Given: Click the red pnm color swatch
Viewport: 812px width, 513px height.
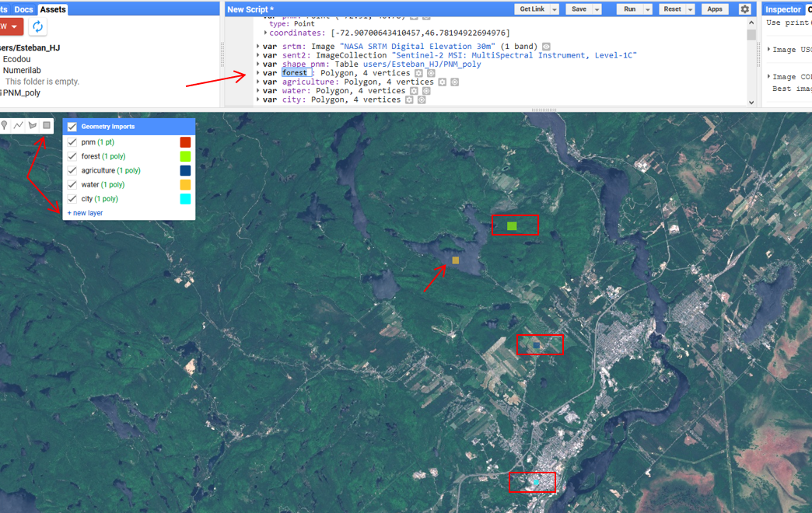Looking at the screenshot, I should coord(185,141).
